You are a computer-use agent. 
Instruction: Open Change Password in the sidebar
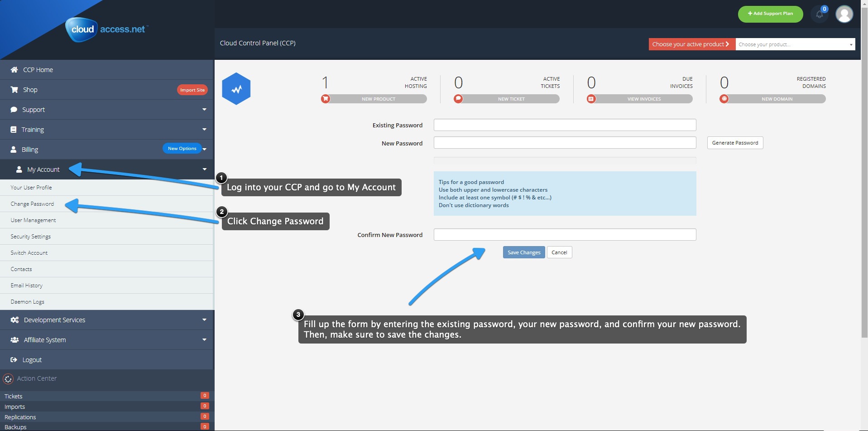coord(32,204)
